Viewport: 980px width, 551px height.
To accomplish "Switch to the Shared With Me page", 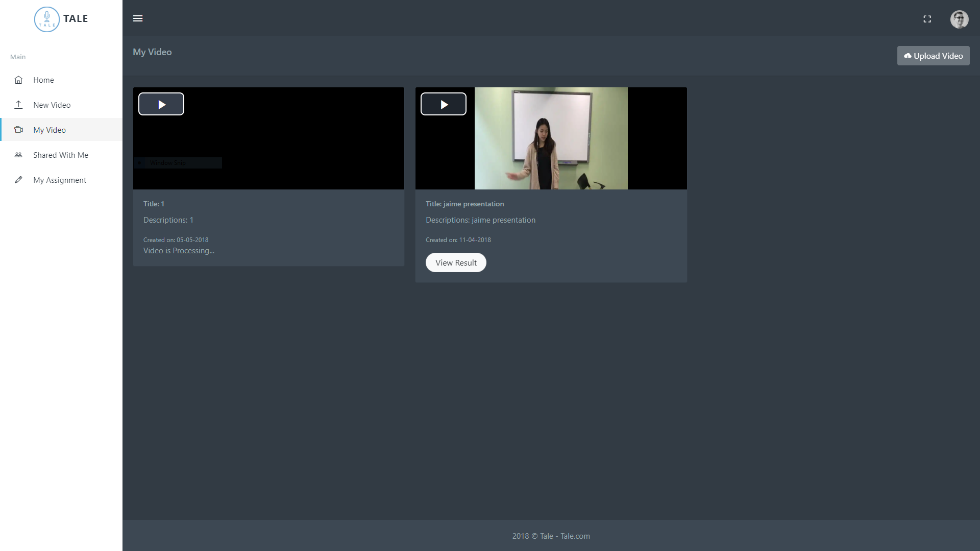I will 61,155.
